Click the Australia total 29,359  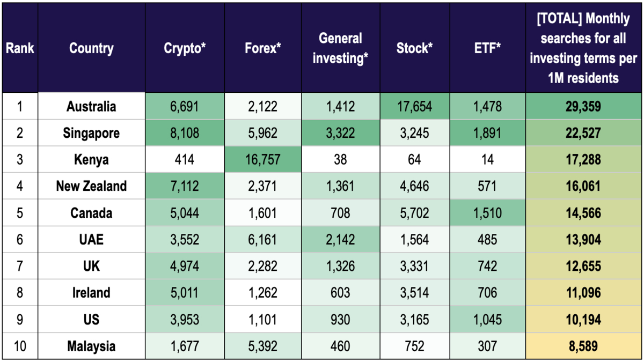pyautogui.click(x=583, y=106)
